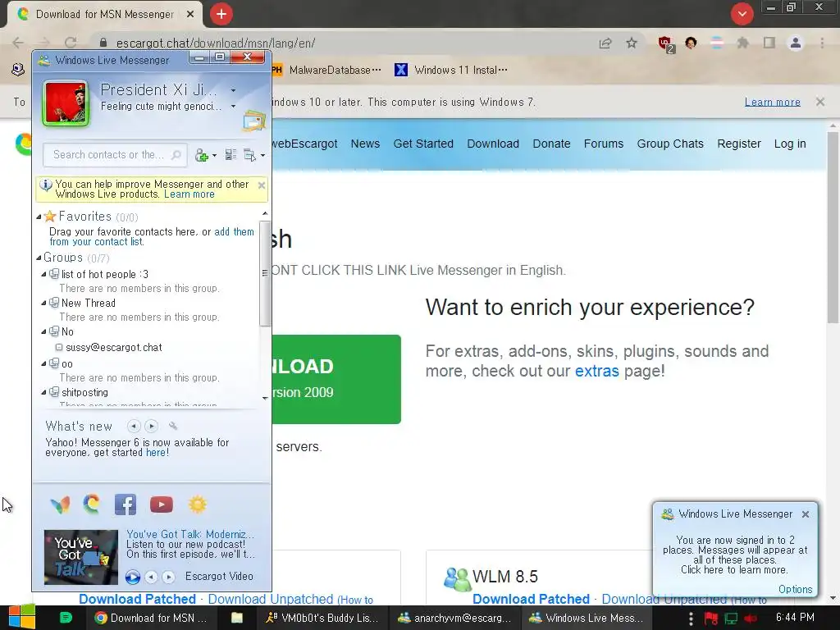Click the change contact list layout icon
840x630 pixels.
pyautogui.click(x=231, y=155)
